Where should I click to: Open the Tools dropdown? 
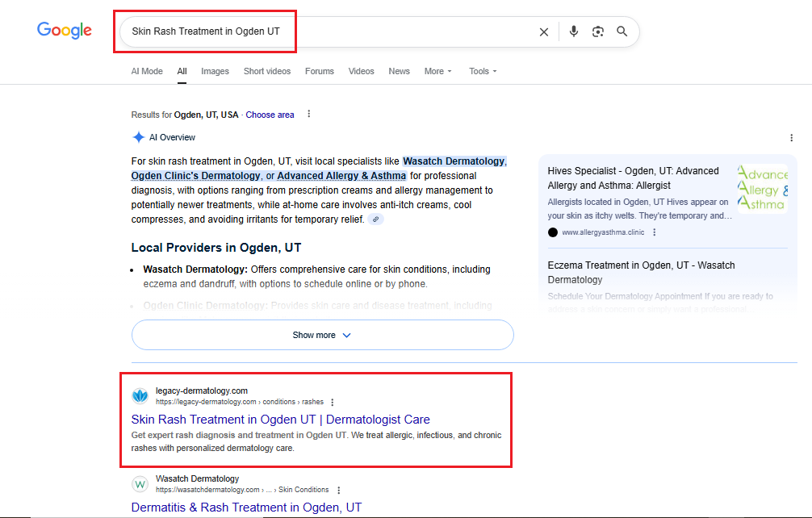click(483, 71)
